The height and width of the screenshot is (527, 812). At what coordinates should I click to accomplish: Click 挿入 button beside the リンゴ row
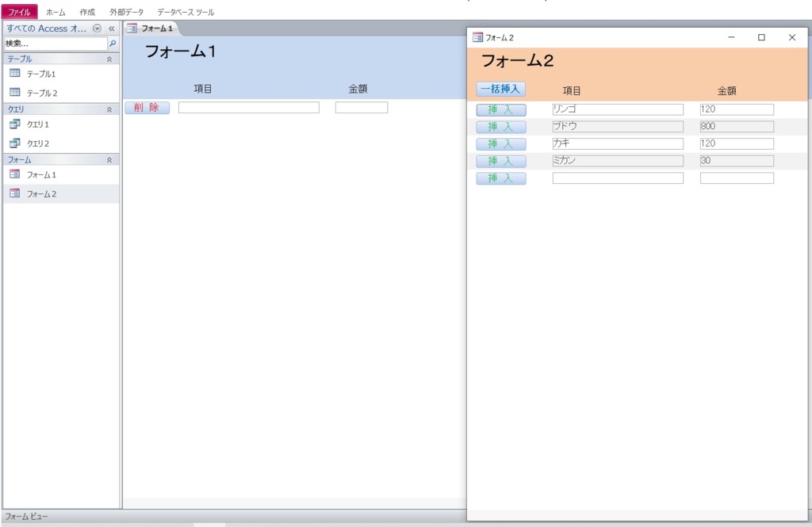500,109
